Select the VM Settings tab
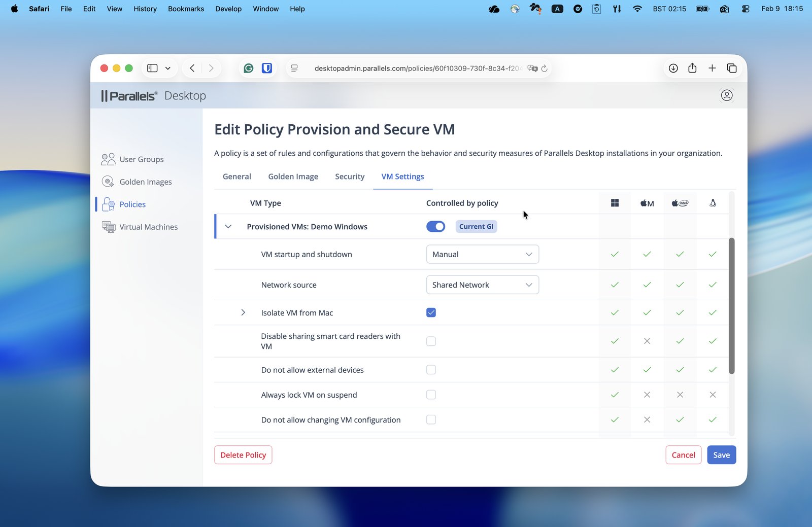 [x=402, y=177]
